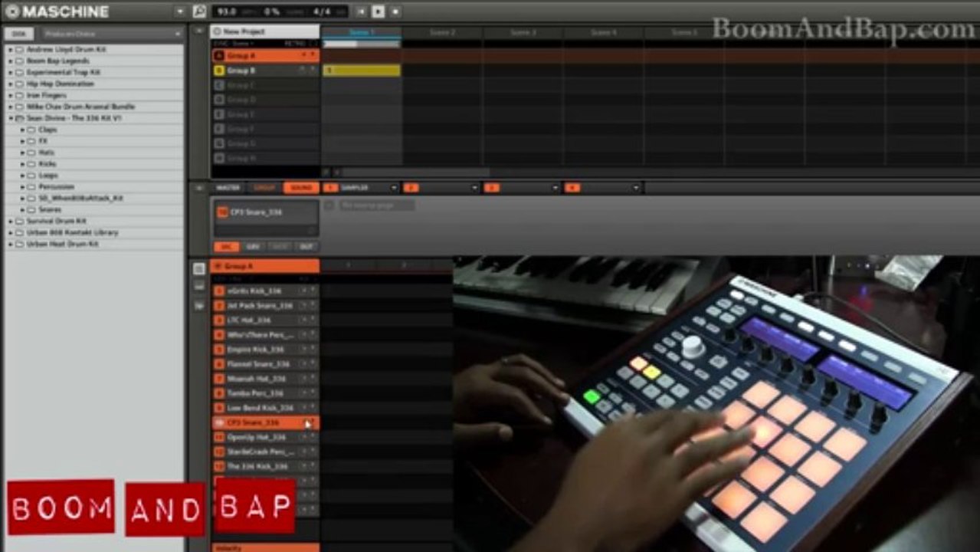980x552 pixels.
Task: Select the Empire Kick_336 sound slot
Action: [265, 350]
